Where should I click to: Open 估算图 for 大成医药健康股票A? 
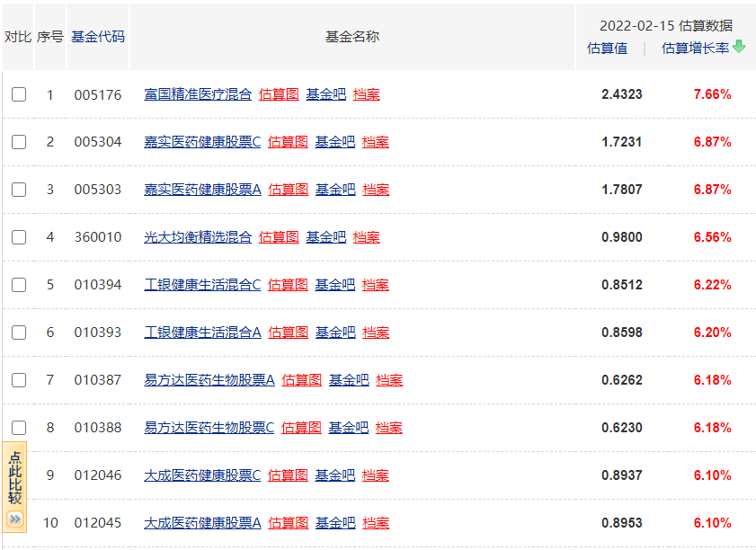click(289, 523)
